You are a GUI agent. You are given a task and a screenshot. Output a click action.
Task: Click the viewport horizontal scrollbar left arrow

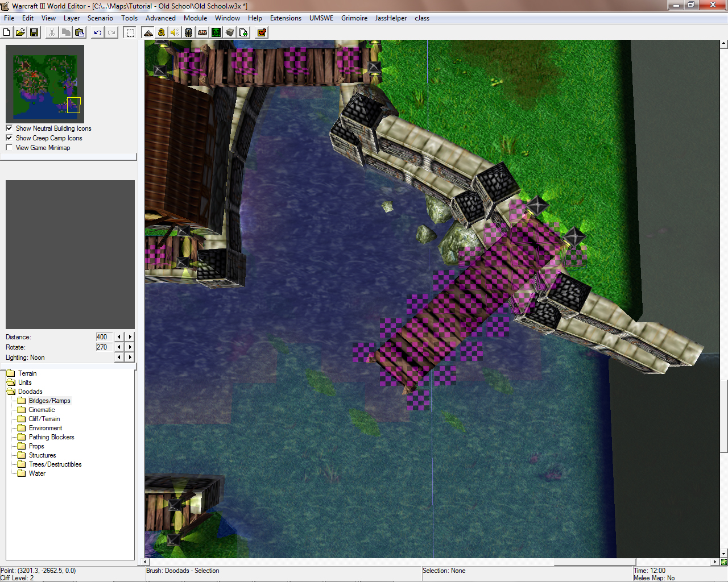pos(146,562)
